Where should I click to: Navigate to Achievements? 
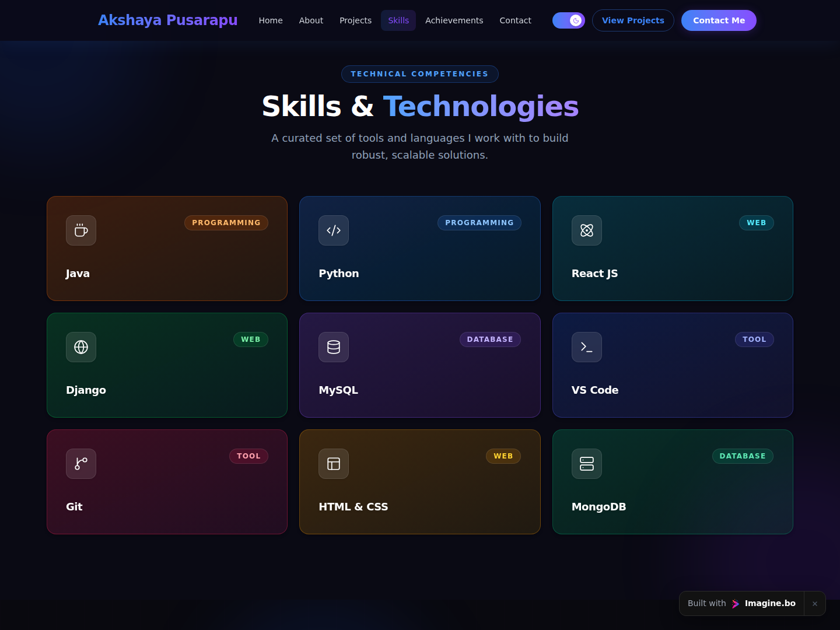pyautogui.click(x=454, y=20)
